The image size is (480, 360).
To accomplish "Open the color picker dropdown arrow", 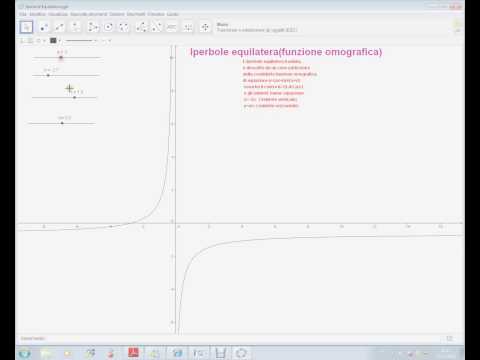I will [x=59, y=41].
